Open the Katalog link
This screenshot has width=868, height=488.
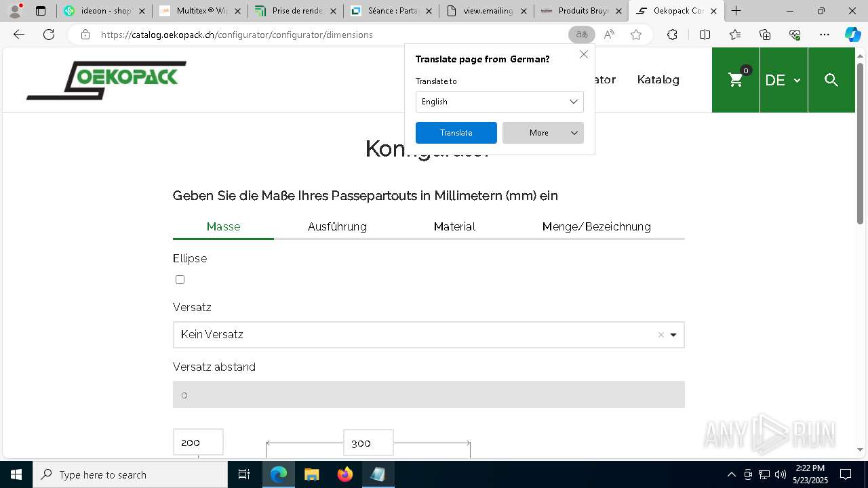[658, 79]
